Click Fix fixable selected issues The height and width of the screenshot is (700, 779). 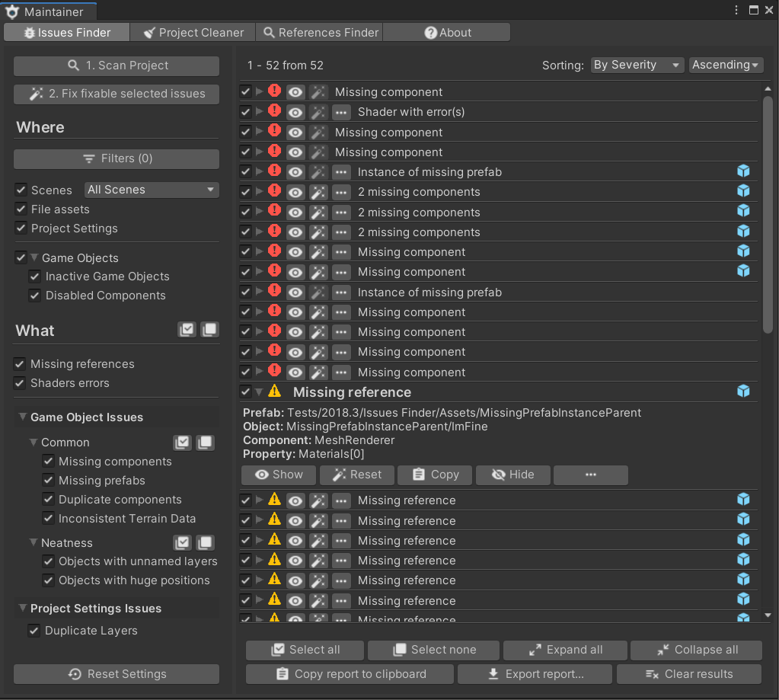[117, 94]
